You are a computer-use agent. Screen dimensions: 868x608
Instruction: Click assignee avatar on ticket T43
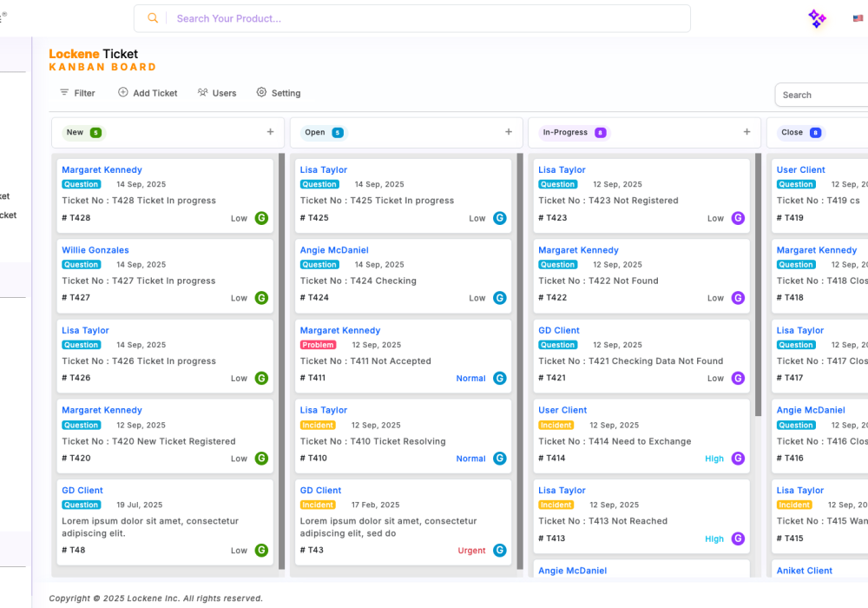tap(500, 550)
